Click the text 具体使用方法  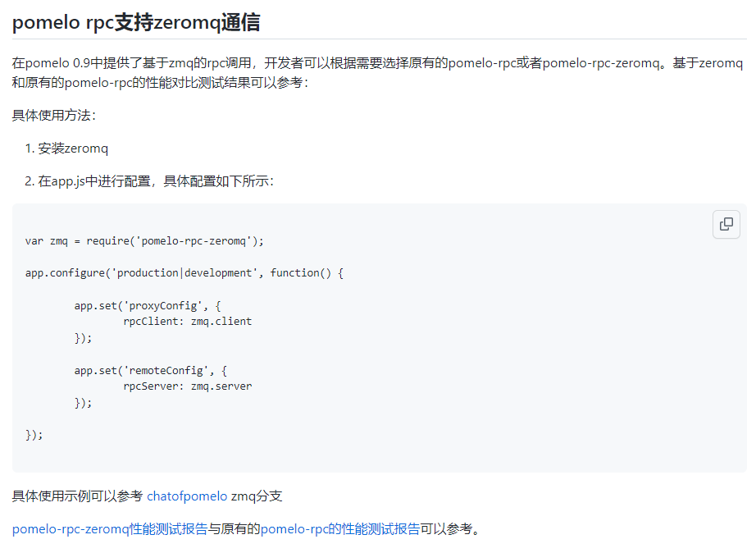pos(53,115)
